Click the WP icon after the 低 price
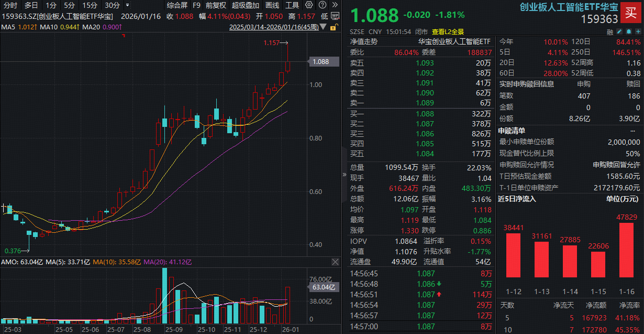 coord(335,16)
